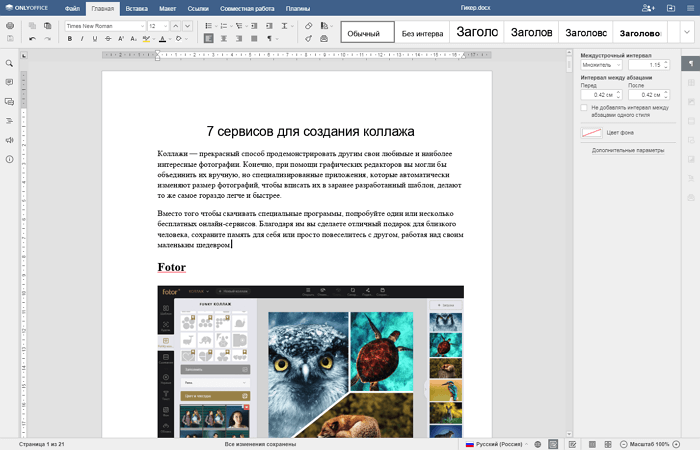This screenshot has width=700, height=450.
Task: Click the clear style eraser icon
Action: [x=308, y=24]
